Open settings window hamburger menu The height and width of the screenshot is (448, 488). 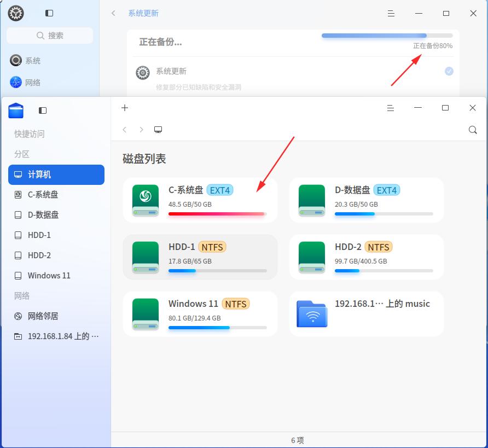pyautogui.click(x=391, y=13)
